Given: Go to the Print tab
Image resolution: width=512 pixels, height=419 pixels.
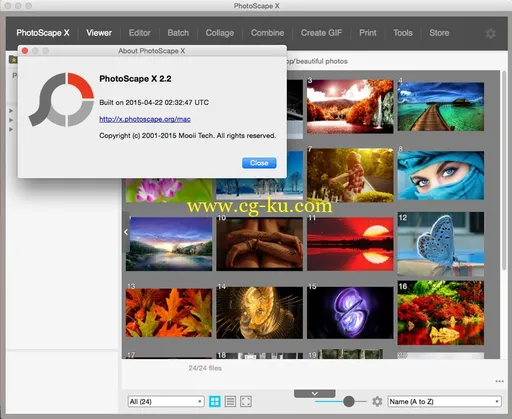Looking at the screenshot, I should [x=368, y=33].
